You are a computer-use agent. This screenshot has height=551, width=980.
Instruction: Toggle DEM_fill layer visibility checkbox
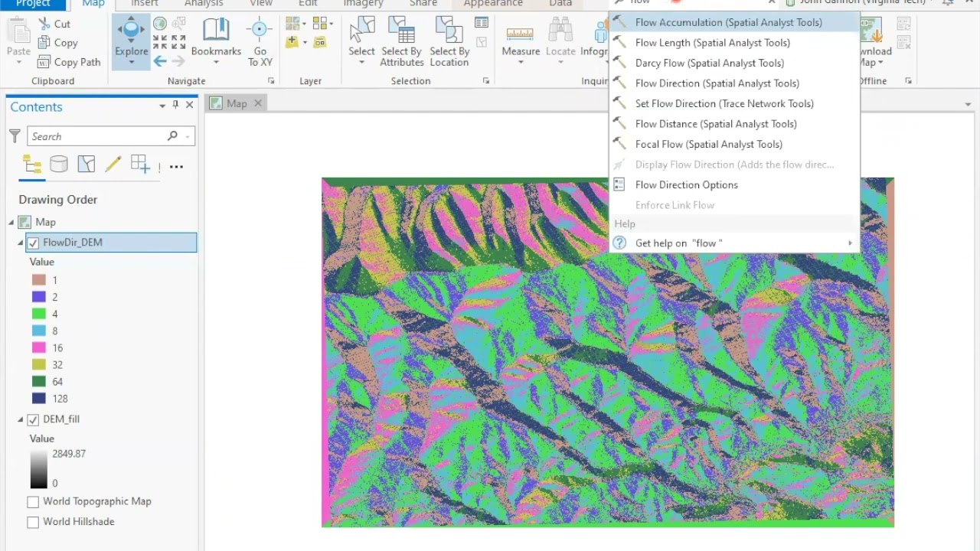click(33, 419)
